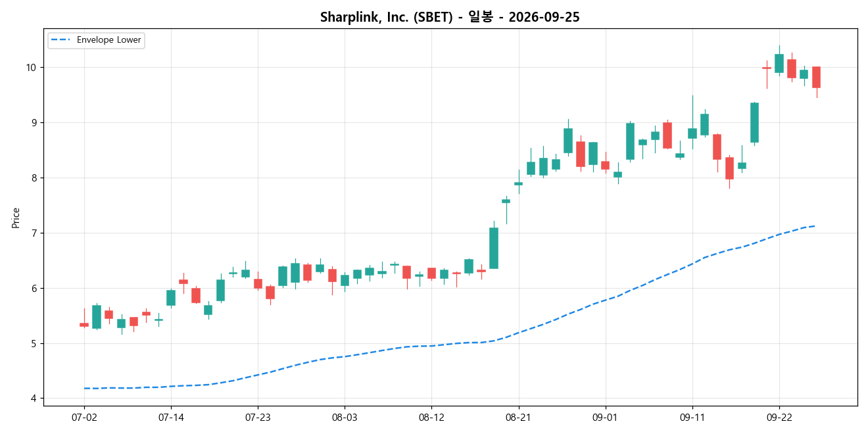Click the Price y-axis label

click(x=16, y=218)
